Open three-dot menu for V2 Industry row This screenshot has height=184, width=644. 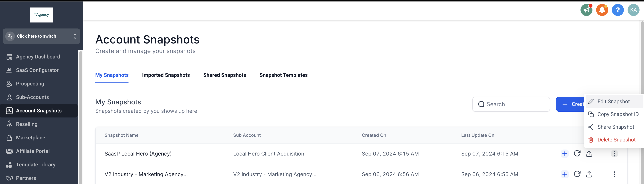(614, 174)
